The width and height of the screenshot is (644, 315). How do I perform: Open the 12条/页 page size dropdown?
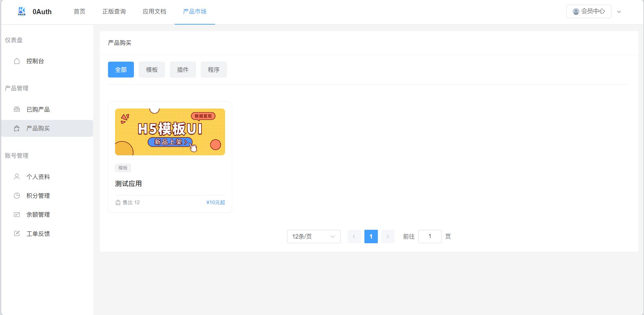click(314, 237)
